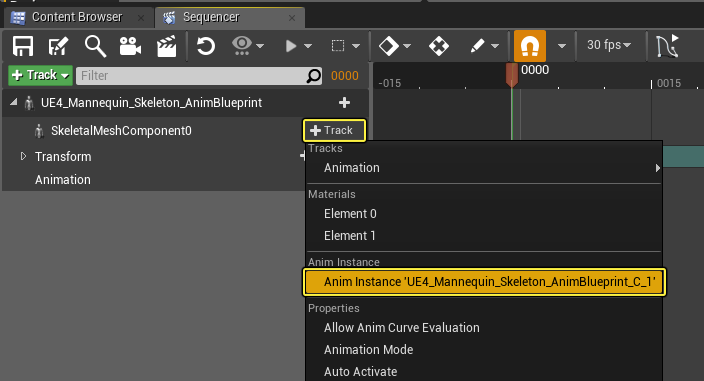704x381 pixels.
Task: Create a new camera with the camera icon
Action: coord(130,46)
